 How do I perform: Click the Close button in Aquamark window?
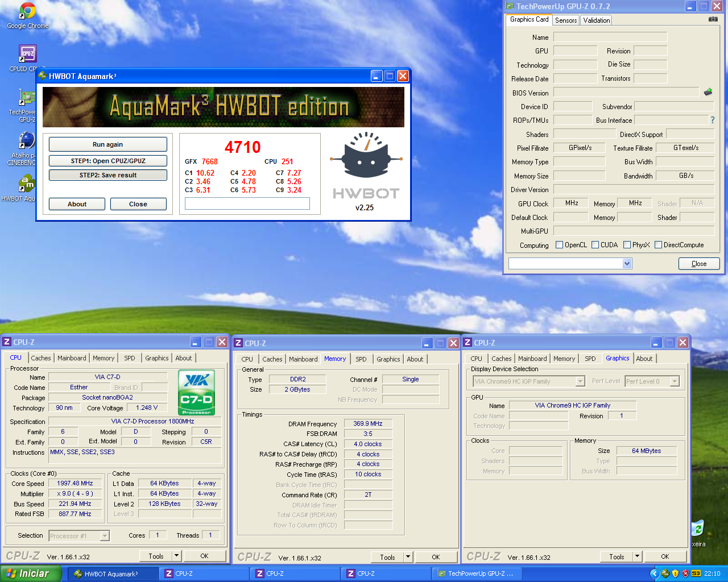138,204
